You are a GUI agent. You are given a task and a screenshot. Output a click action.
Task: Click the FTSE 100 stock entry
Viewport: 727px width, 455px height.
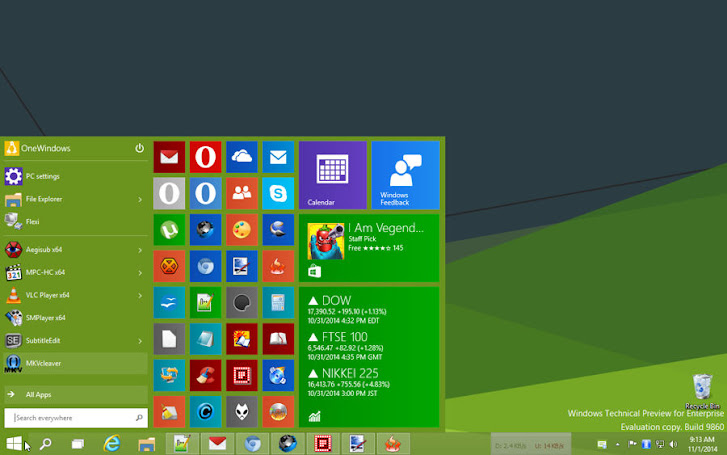pos(346,346)
